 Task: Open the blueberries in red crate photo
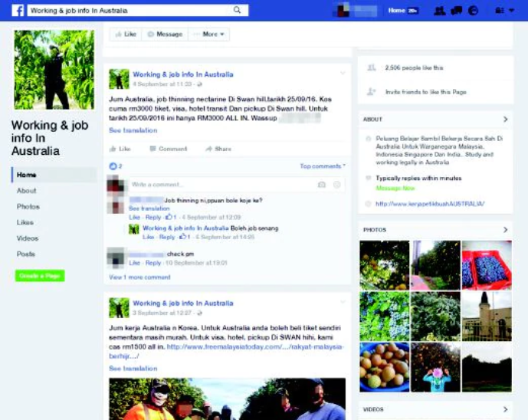487,265
